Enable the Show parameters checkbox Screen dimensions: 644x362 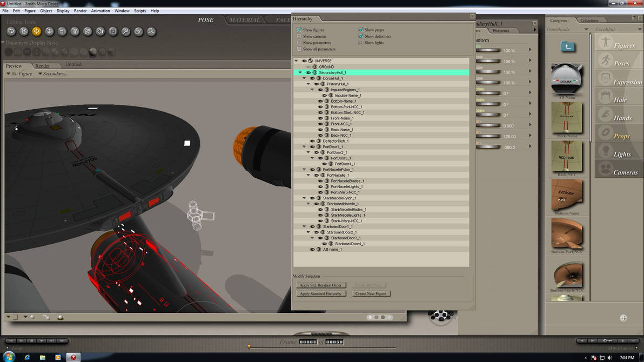point(299,42)
